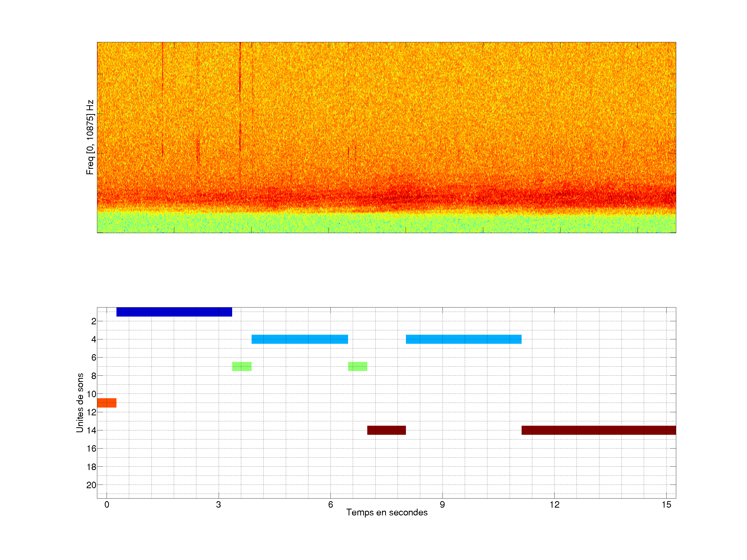
Task: Click the 'Unites de sons' axis label
Action: pos(80,403)
